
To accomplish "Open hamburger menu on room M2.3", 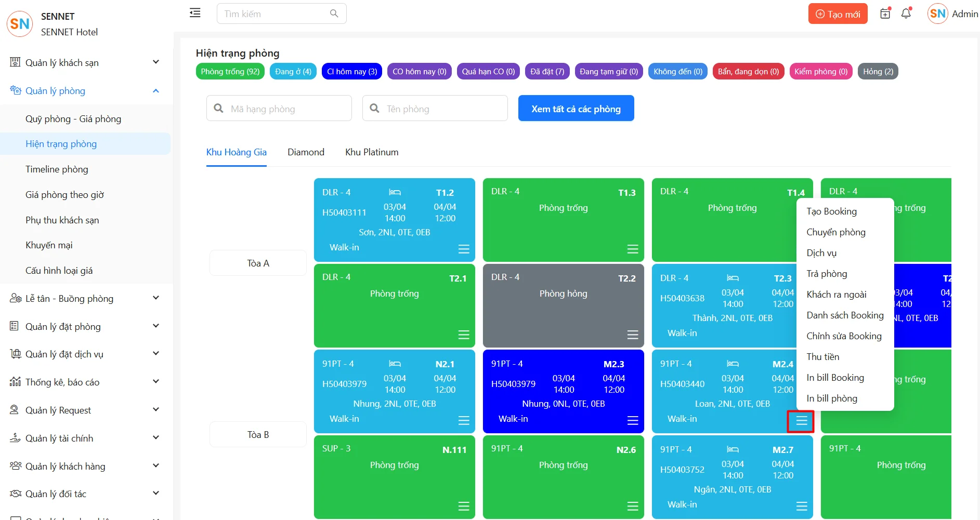I will pyautogui.click(x=633, y=420).
